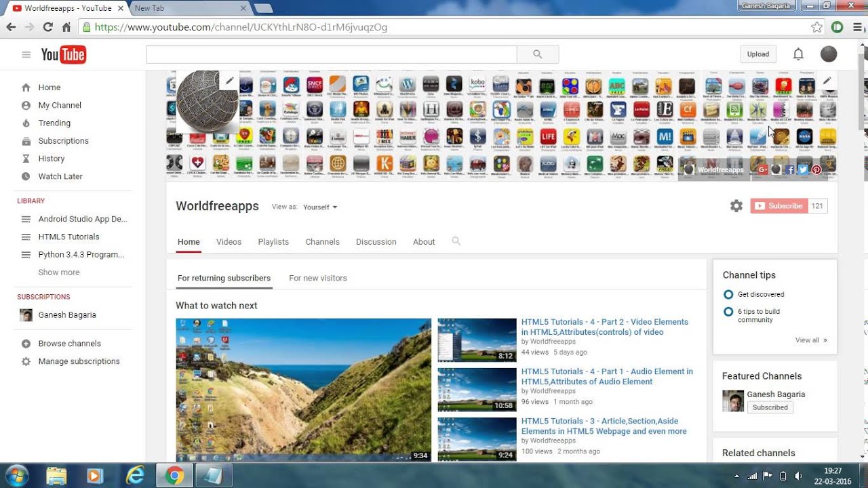This screenshot has height=488, width=868.
Task: Open the Chrome menu icon
Action: tap(856, 27)
